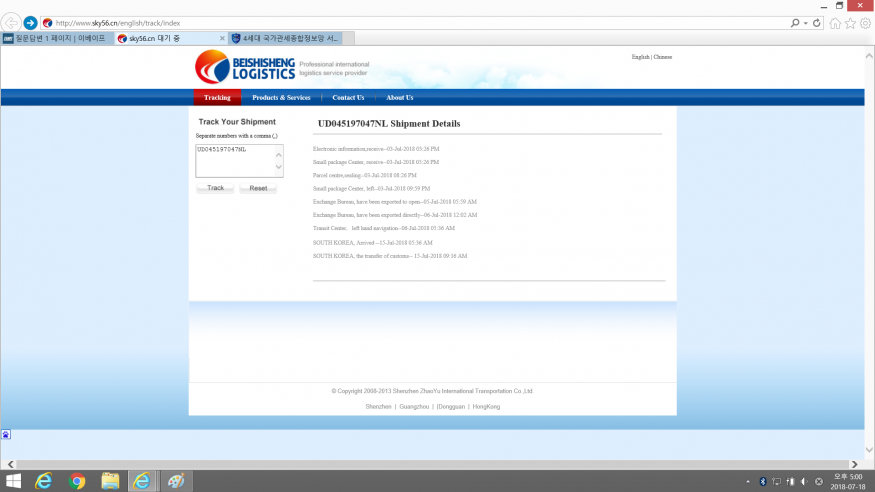
Task: Open the favorites star icon
Action: (x=850, y=23)
